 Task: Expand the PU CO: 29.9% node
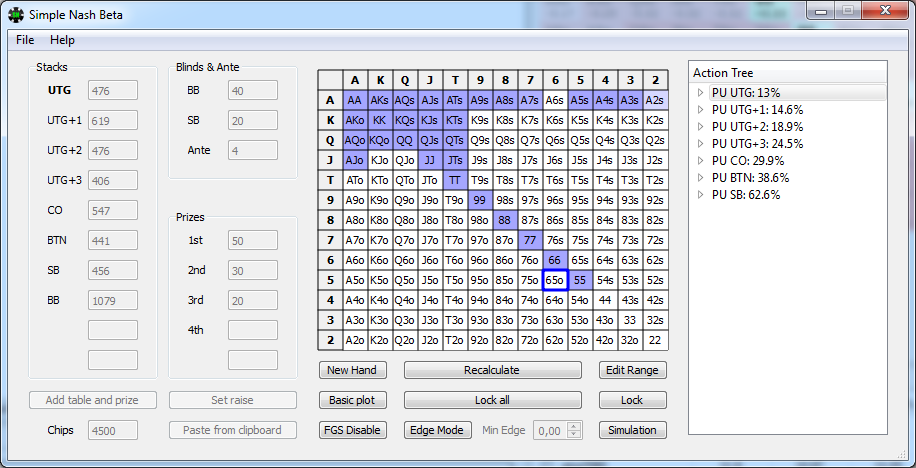click(x=701, y=161)
